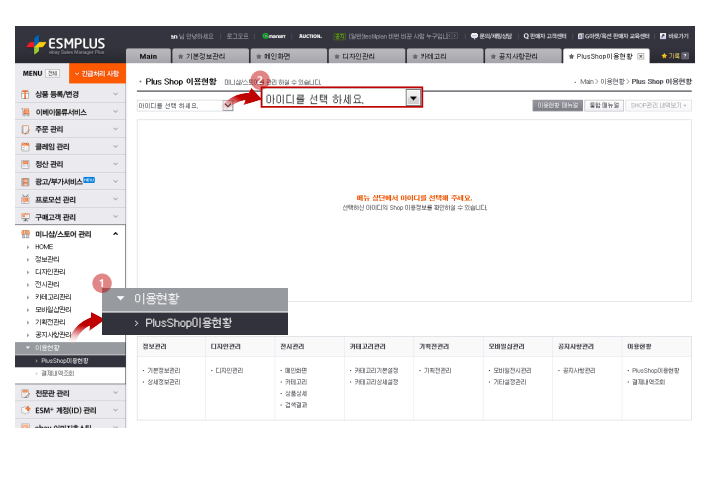
Task: Click the 주문 관리 sidebar icon
Action: (x=26, y=130)
